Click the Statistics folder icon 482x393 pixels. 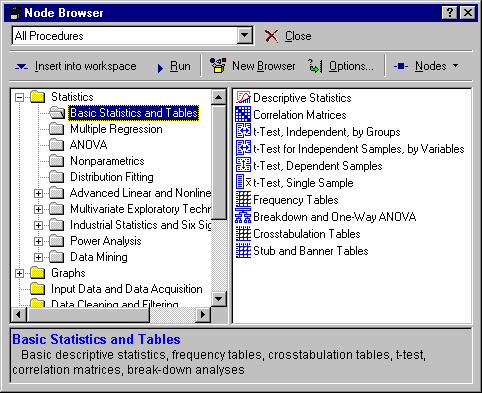tap(37, 97)
